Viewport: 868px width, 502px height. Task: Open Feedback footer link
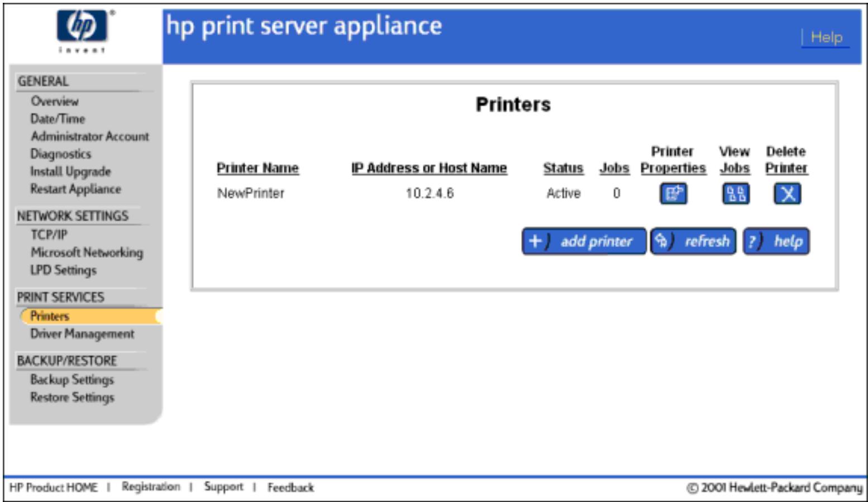point(290,487)
